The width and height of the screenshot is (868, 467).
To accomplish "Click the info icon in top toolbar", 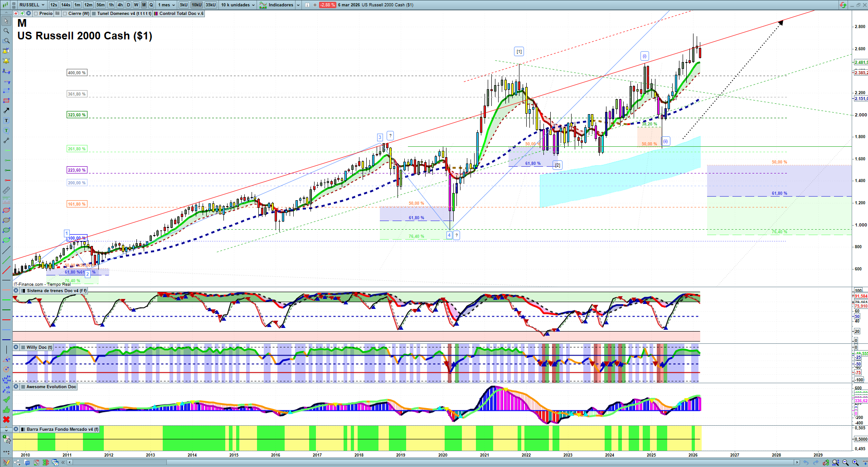I will coord(307,5).
